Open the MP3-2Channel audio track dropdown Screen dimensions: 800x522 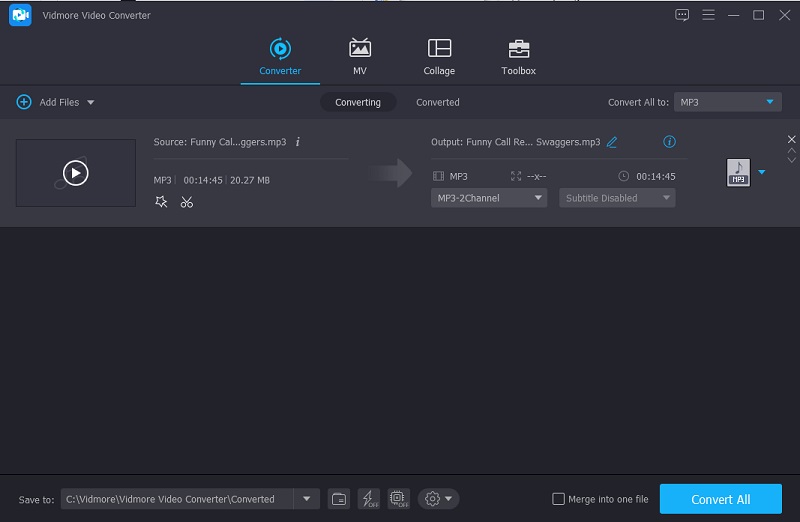coord(489,198)
